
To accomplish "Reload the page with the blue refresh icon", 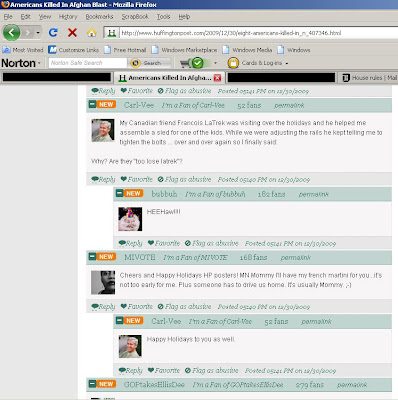I will point(53,32).
